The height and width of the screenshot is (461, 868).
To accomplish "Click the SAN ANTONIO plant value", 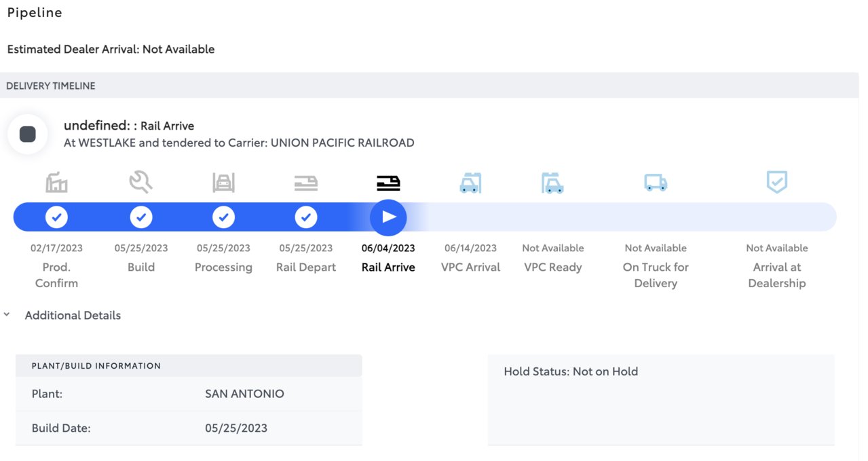I will point(244,393).
